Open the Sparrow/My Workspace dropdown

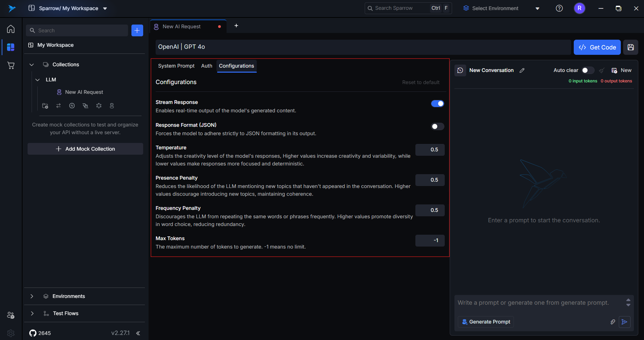[x=68, y=8]
